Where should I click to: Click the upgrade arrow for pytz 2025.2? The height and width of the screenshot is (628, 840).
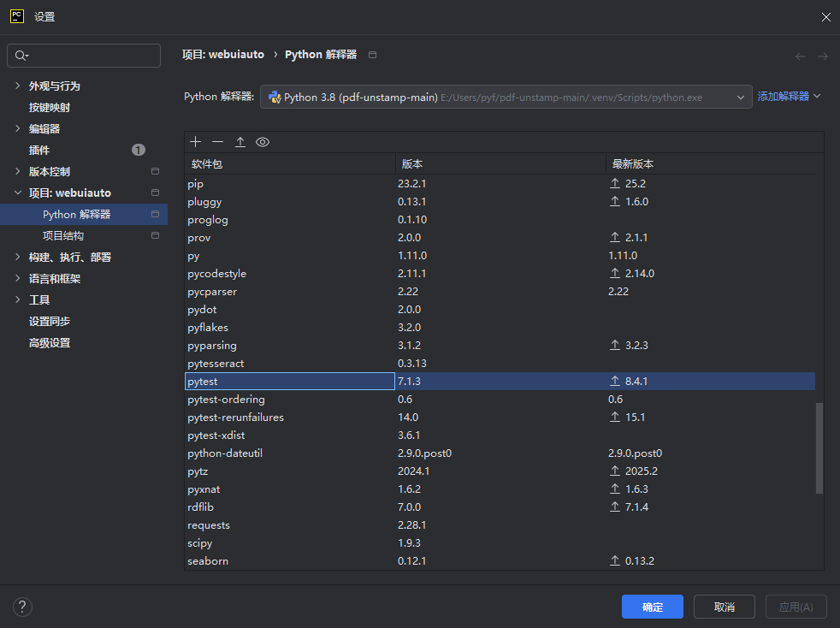pyautogui.click(x=615, y=471)
